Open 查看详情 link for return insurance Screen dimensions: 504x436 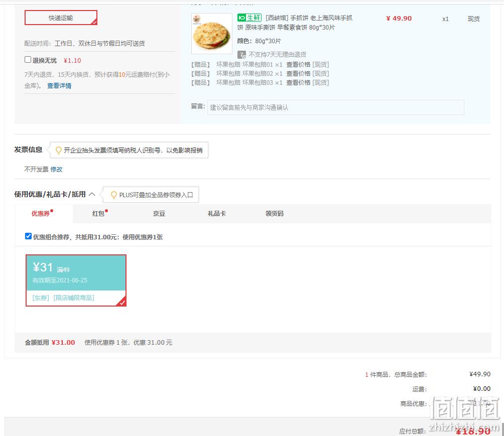59,86
